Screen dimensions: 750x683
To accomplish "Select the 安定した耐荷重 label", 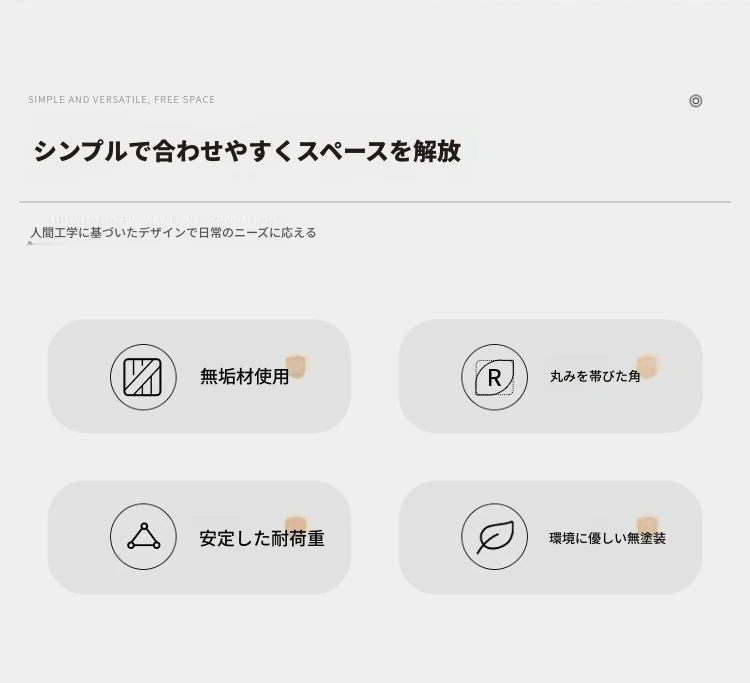I will (x=262, y=539).
